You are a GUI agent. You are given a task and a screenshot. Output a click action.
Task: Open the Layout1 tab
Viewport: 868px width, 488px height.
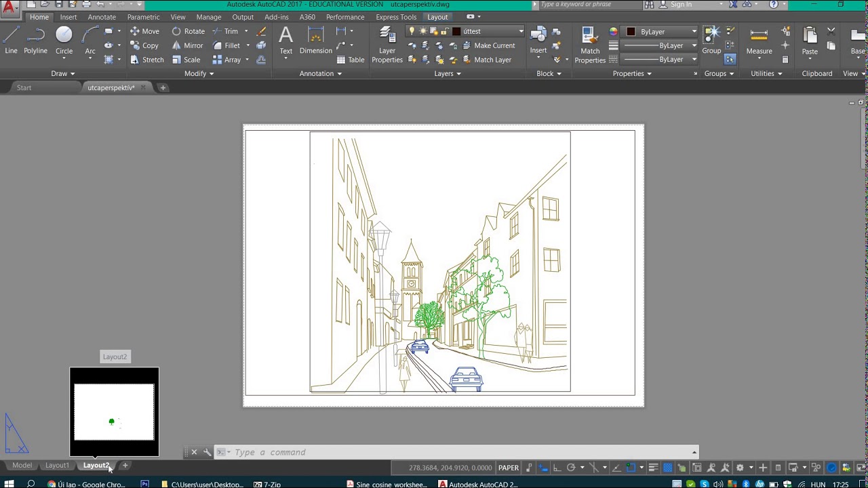[x=57, y=466]
